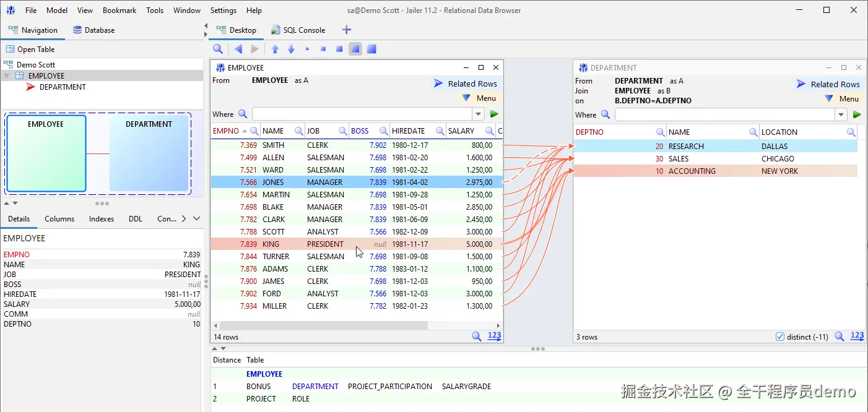868x412 pixels.
Task: Open the Tools menu
Action: point(155,10)
